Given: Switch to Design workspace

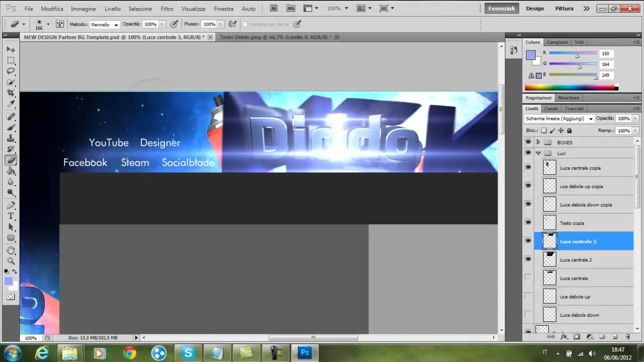Looking at the screenshot, I should 535,9.
